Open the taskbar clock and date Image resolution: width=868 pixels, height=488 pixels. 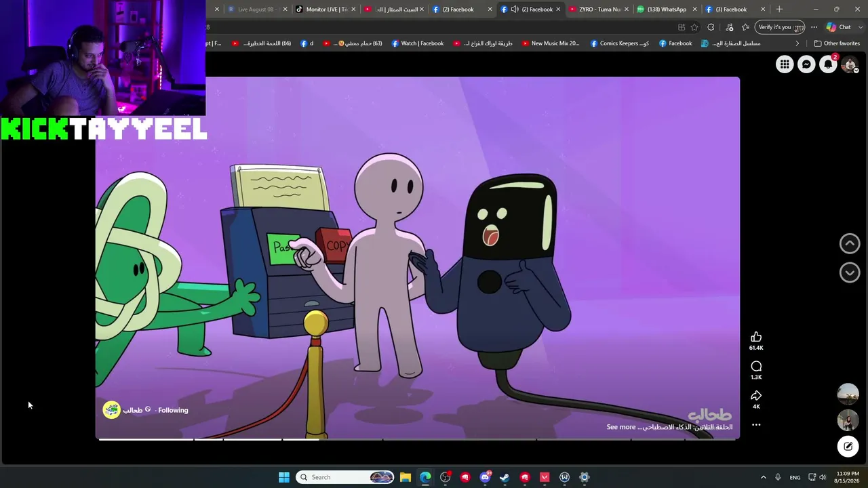pos(847,477)
